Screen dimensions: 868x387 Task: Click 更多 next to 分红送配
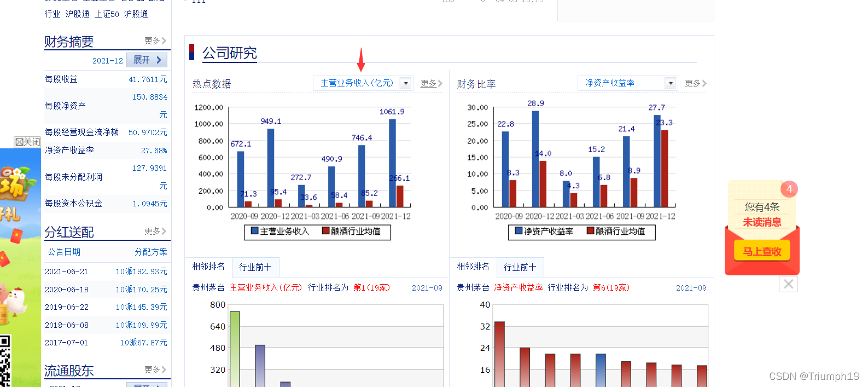tap(155, 231)
